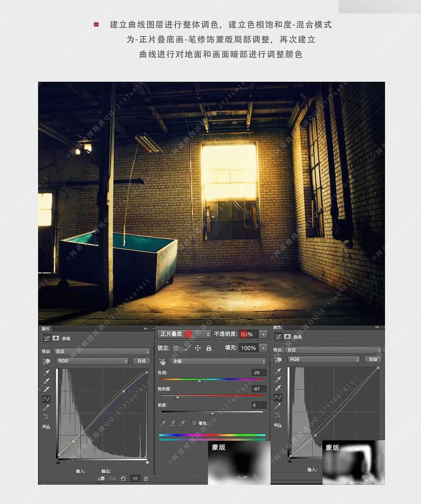Viewport: 421px width, 504px height.
Task: Open the 不透明度 opacity arrow dropdown
Action: [264, 334]
